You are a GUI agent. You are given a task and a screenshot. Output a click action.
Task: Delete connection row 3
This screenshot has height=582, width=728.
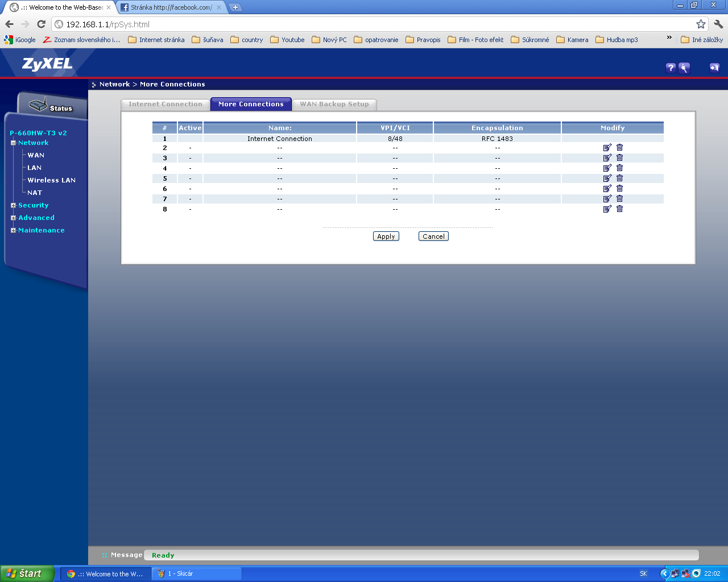[x=620, y=158]
